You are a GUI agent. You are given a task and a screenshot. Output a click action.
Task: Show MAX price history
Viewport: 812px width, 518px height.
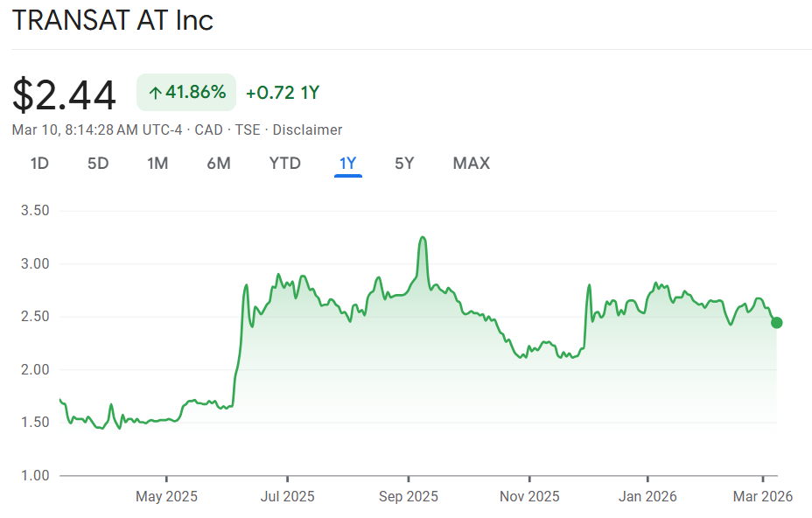471,163
